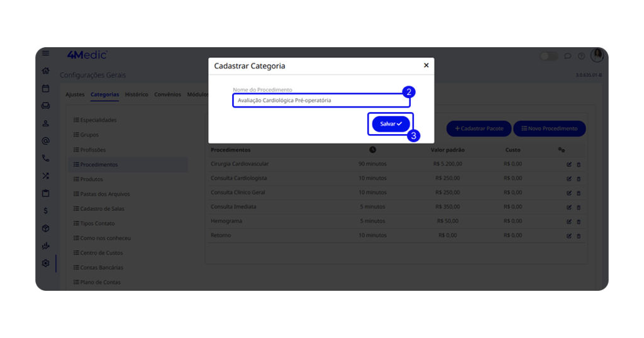Switch to the Histórico tab
Image resolution: width=644 pixels, height=338 pixels.
[136, 94]
